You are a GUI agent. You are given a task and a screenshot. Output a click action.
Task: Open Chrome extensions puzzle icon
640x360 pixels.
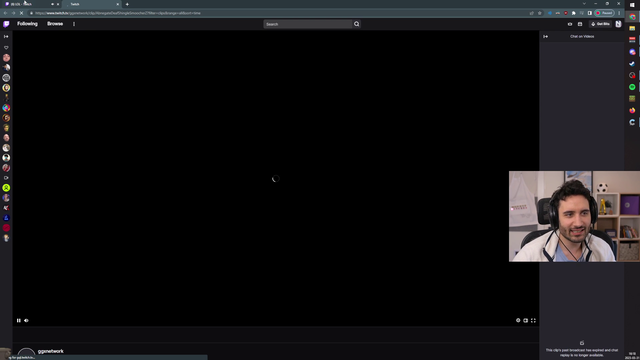(573, 13)
